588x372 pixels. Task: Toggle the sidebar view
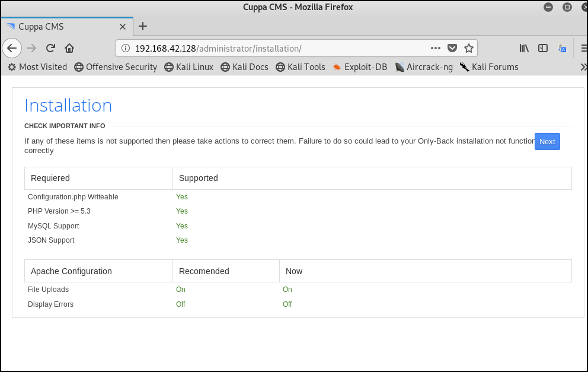(x=542, y=49)
